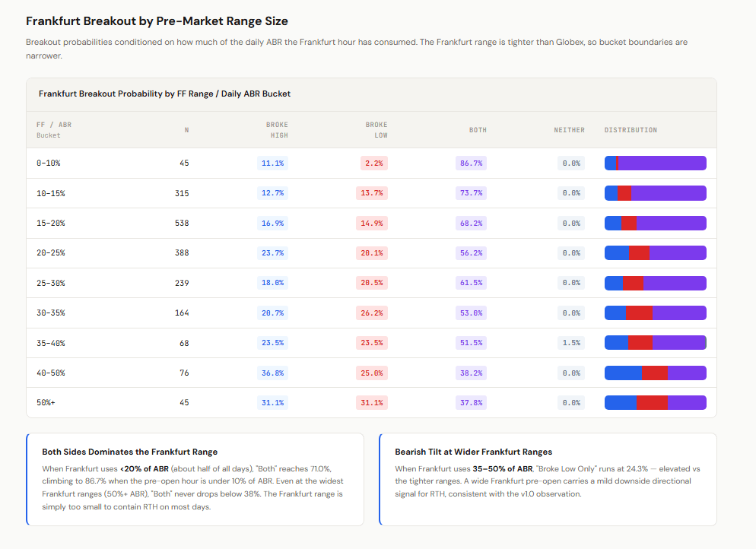Click the 20-25% row distribution bar
This screenshot has height=549, width=756.
point(656,252)
